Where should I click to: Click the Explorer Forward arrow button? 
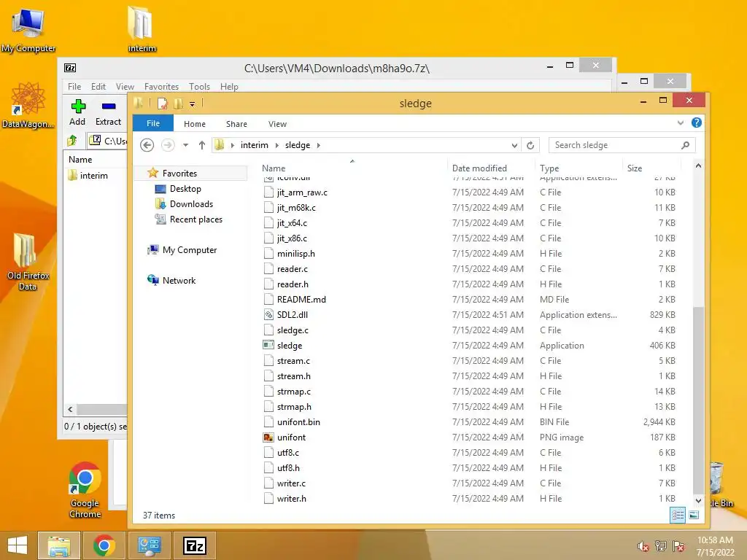[x=168, y=145]
